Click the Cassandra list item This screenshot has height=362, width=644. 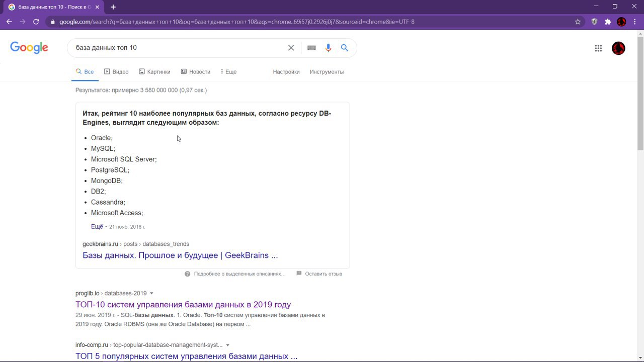(x=108, y=202)
